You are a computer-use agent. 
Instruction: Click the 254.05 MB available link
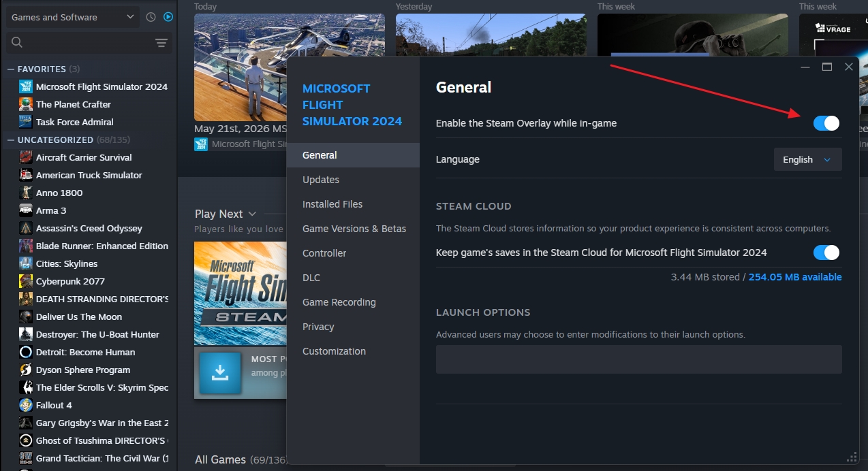795,277
